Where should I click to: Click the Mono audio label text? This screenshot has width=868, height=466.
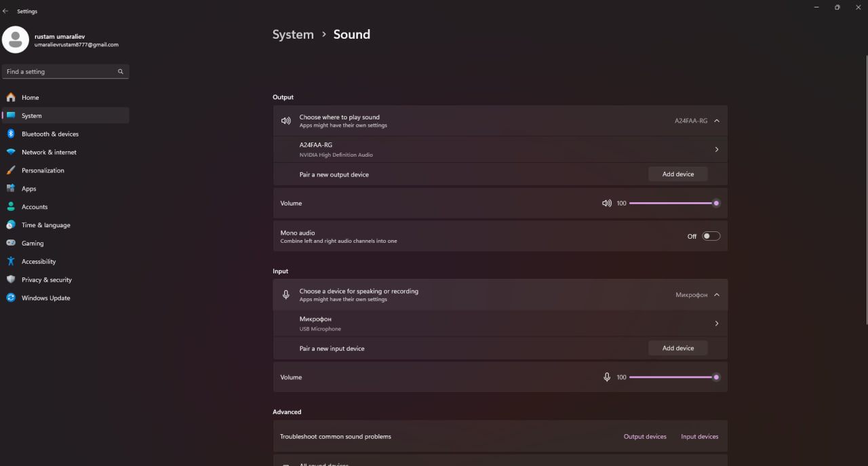pos(298,233)
